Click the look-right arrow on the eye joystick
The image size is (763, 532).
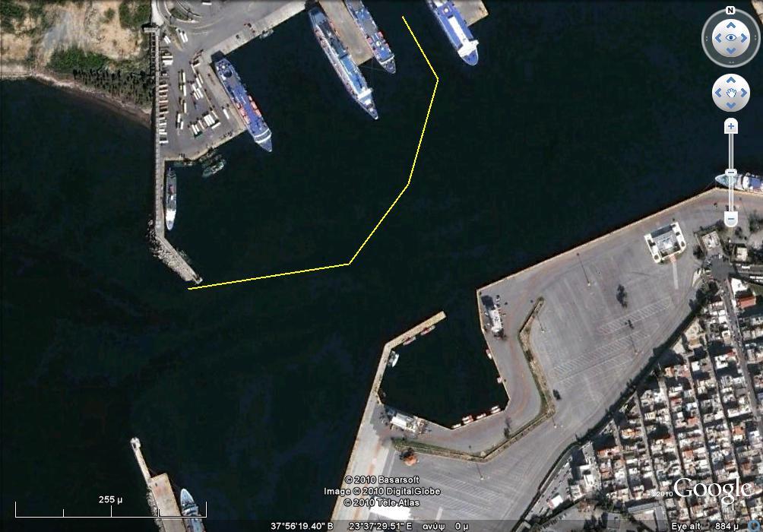[x=743, y=38]
